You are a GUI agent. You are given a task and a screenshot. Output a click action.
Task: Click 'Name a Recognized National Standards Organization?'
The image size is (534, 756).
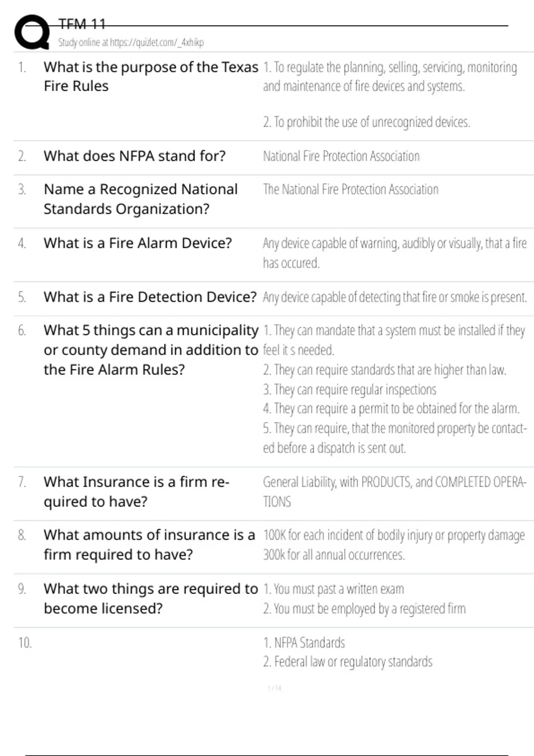[140, 199]
